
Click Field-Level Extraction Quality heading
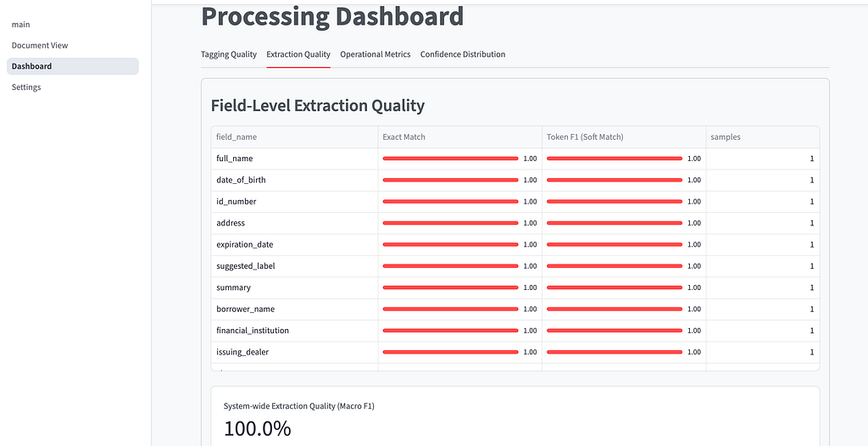point(318,105)
